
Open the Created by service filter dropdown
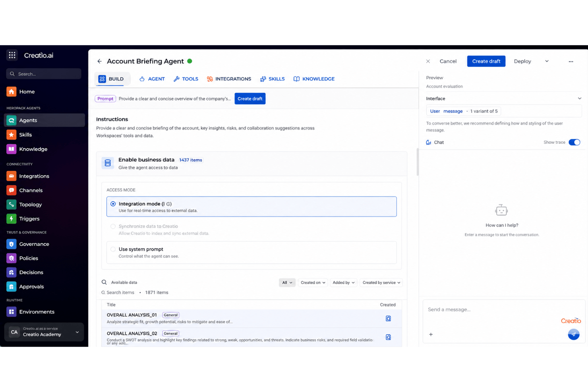[381, 283]
